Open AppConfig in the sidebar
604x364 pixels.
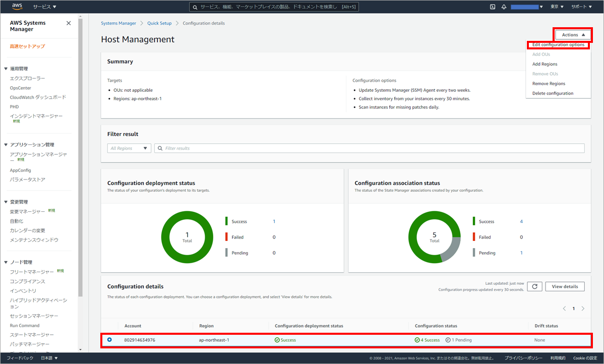20,170
